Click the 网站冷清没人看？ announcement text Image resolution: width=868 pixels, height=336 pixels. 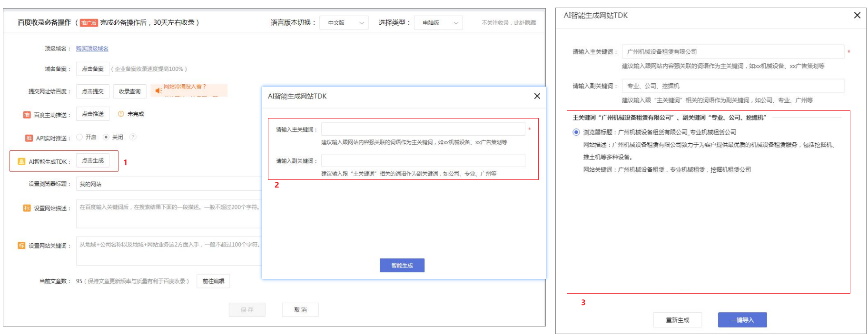(x=185, y=87)
